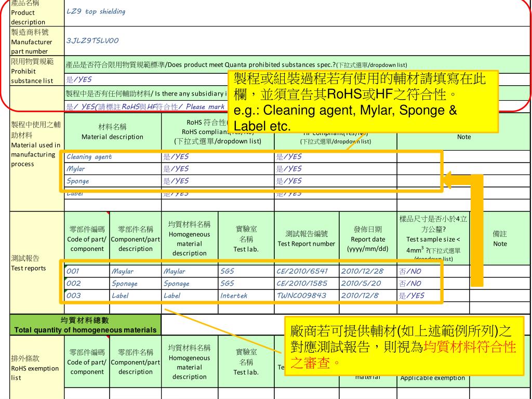This screenshot has height=399, width=532.
Task: Select the 'Cleaning agent' material cell
Action: pos(113,157)
